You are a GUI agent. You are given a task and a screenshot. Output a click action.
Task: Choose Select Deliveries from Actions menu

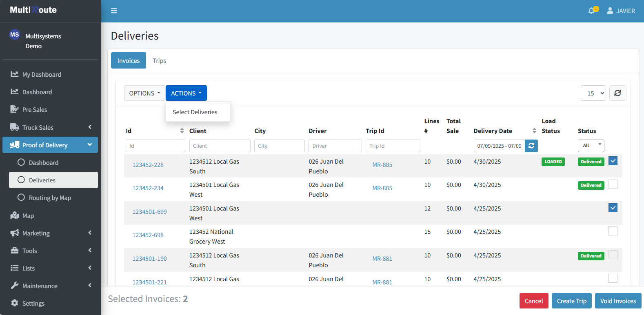point(195,112)
